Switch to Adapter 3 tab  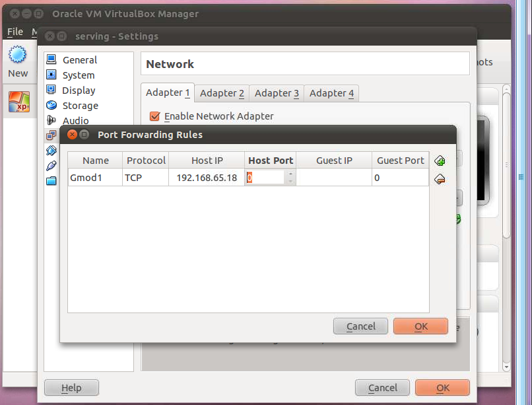coord(277,93)
